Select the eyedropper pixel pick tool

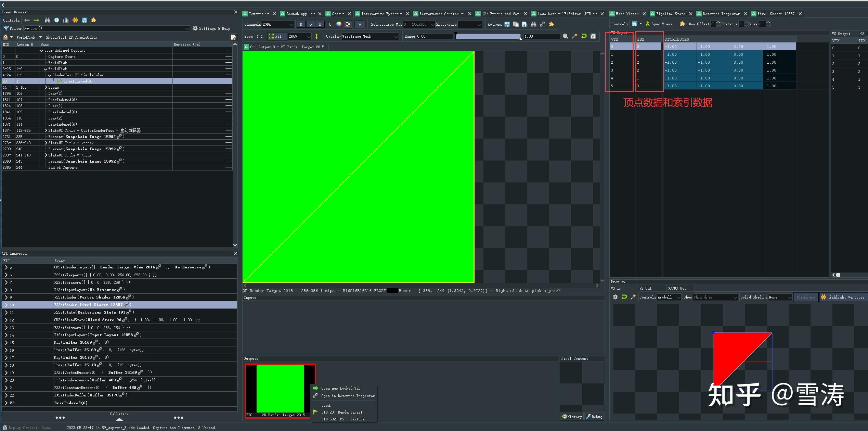(574, 36)
